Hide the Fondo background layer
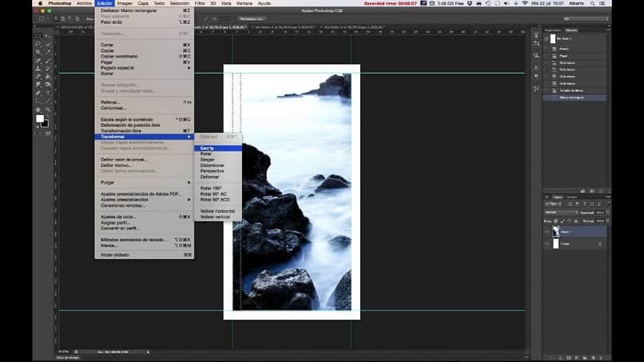The image size is (644, 362). pyautogui.click(x=547, y=244)
